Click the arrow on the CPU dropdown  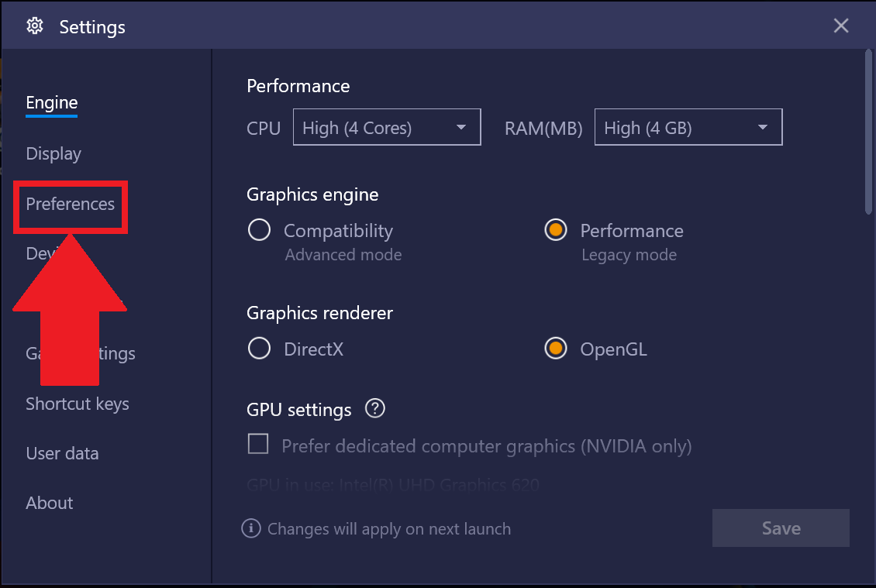(461, 128)
